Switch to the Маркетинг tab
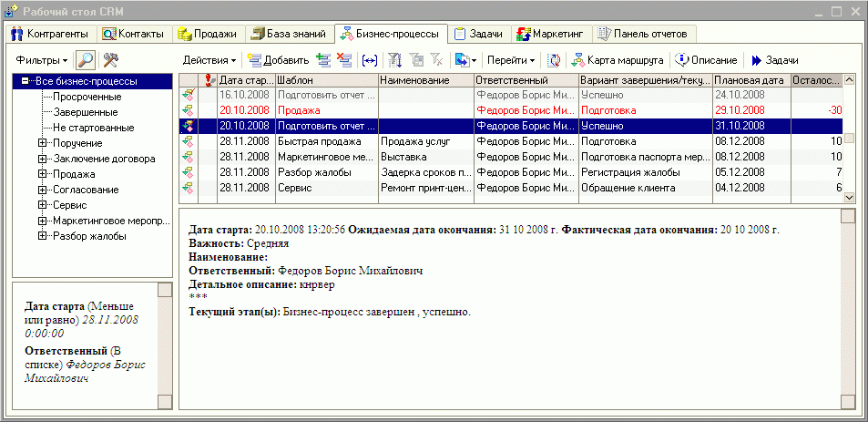The image size is (868, 422). [x=552, y=34]
